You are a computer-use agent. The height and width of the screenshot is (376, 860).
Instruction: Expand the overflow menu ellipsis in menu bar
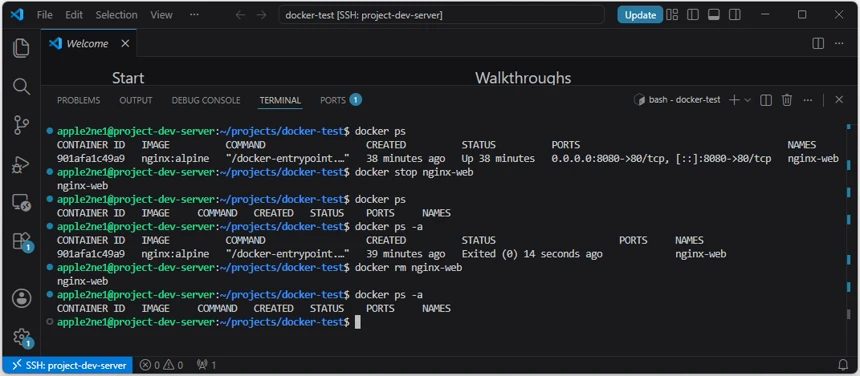point(194,15)
